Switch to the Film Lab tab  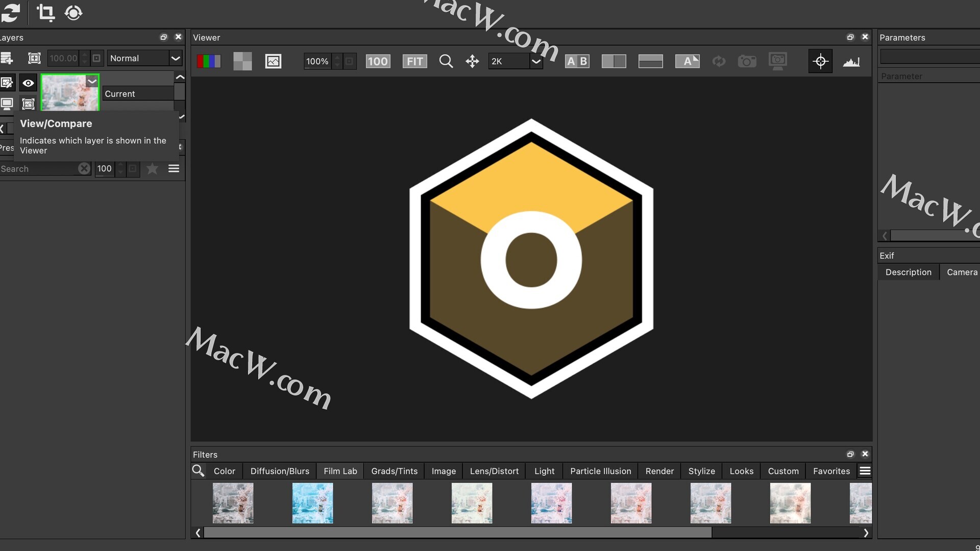tap(340, 471)
